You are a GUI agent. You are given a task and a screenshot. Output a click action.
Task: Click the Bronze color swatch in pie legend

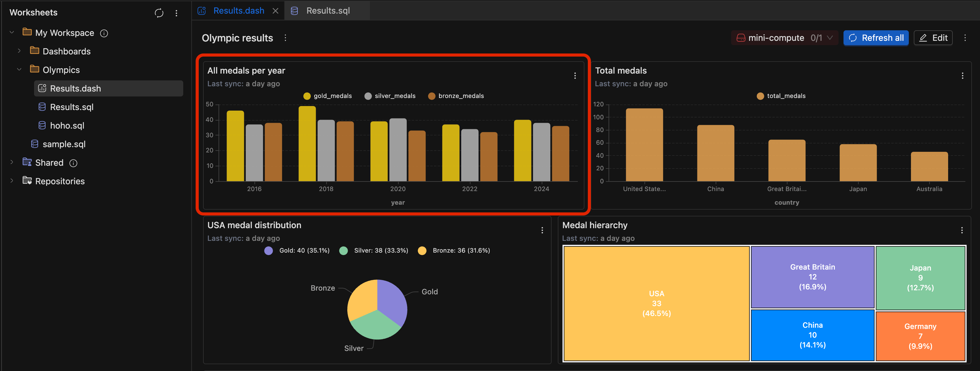pyautogui.click(x=422, y=250)
